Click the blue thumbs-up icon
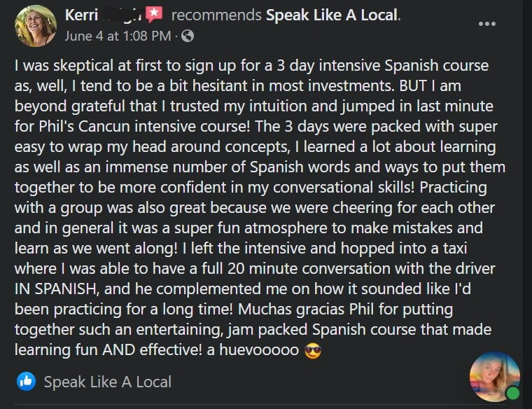Screen dimensions: 532x409 click(27, 382)
